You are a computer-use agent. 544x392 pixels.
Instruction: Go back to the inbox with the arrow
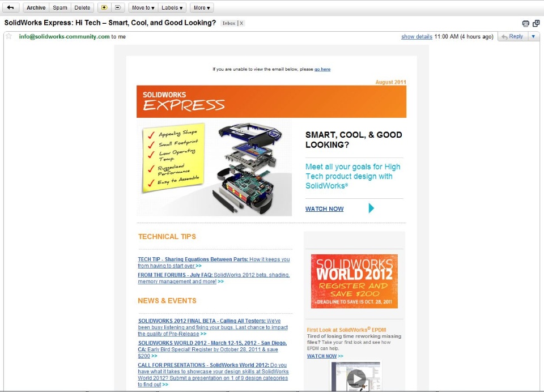click(x=10, y=7)
